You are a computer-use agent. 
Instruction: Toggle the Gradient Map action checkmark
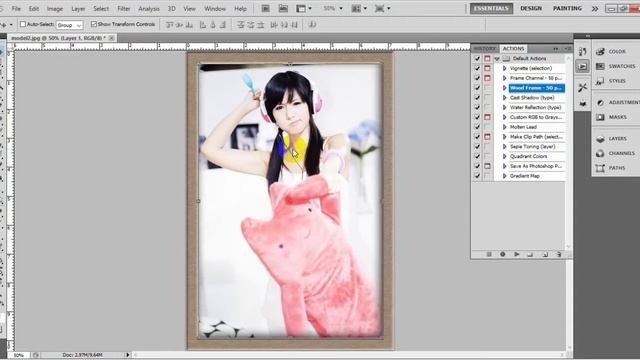coord(477,176)
